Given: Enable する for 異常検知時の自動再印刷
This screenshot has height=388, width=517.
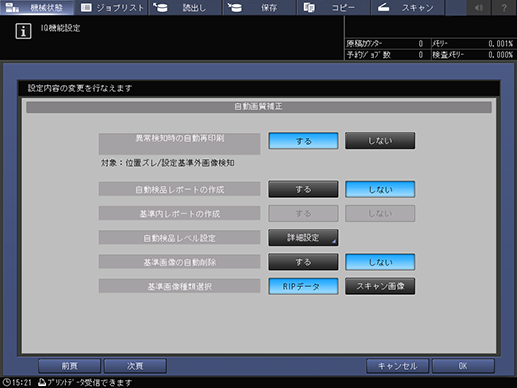Looking at the screenshot, I should click(303, 141).
